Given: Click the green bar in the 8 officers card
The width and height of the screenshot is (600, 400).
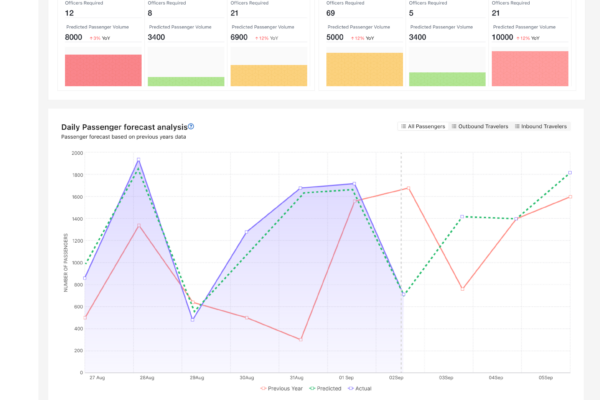Looking at the screenshot, I should [186, 81].
